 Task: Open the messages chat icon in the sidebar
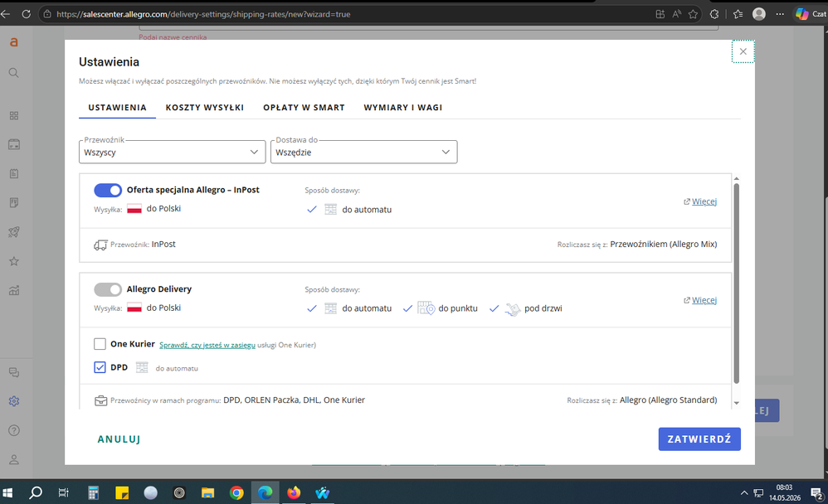pos(14,372)
